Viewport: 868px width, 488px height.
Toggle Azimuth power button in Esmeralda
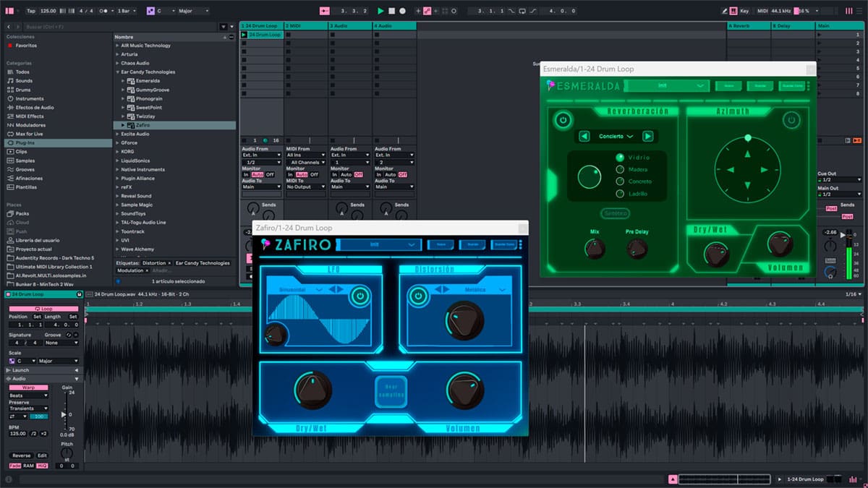791,120
